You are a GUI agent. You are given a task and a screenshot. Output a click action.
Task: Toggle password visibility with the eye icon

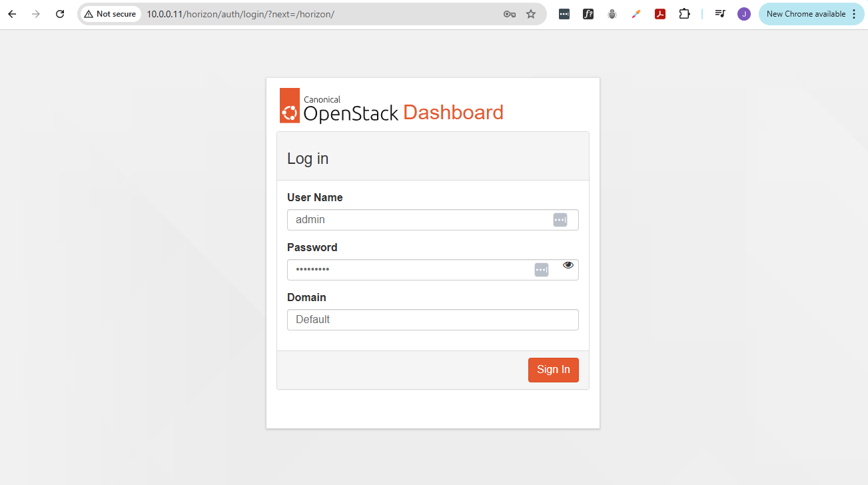tap(568, 265)
